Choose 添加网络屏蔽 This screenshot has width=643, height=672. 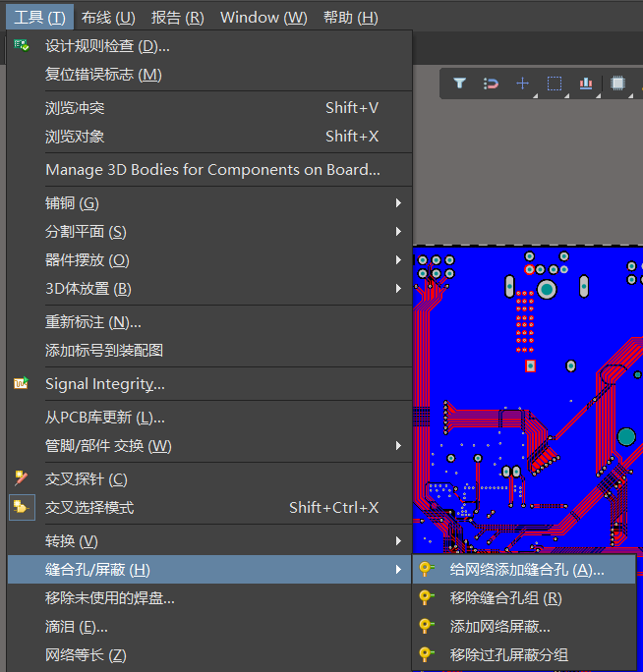pos(524,627)
